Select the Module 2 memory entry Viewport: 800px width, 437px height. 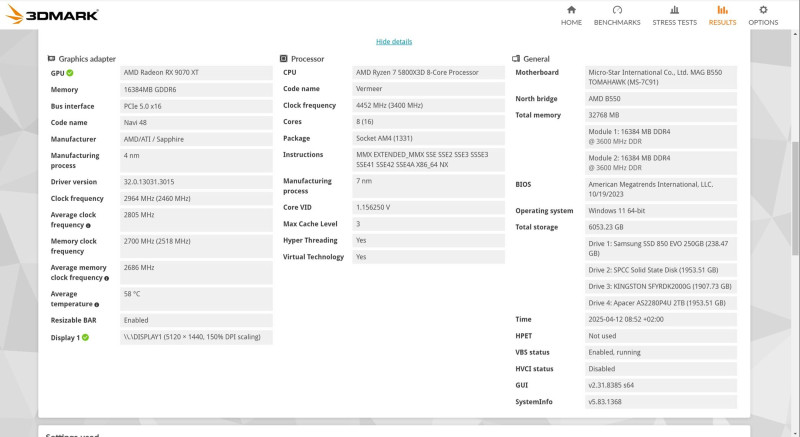coord(661,163)
